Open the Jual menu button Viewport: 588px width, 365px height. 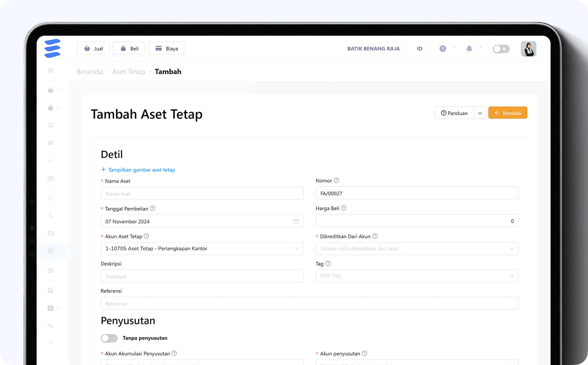pyautogui.click(x=93, y=48)
